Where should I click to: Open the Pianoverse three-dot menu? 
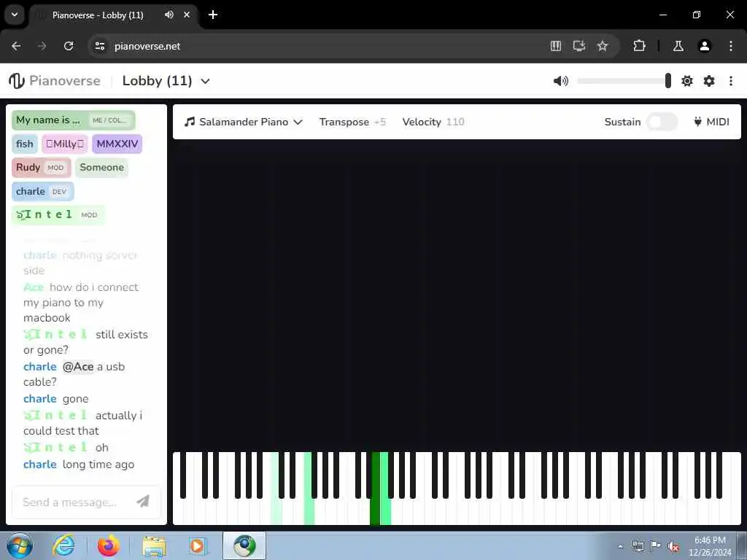click(x=731, y=81)
